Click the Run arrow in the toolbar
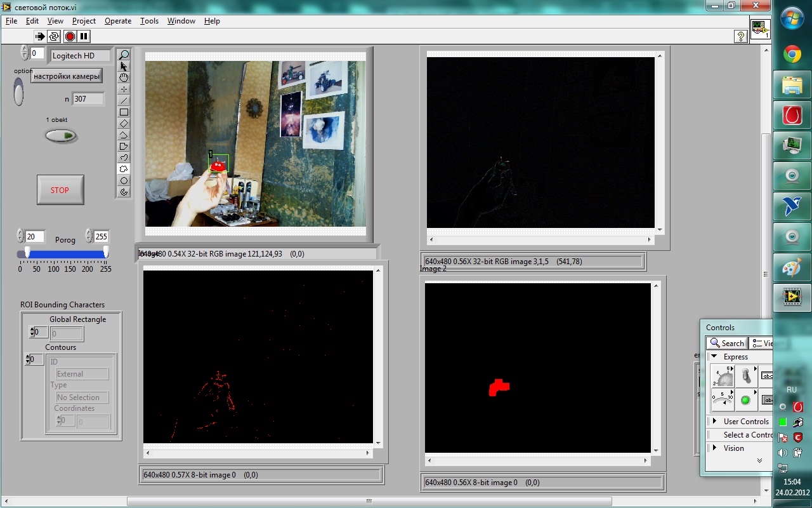812x508 pixels. (41, 36)
